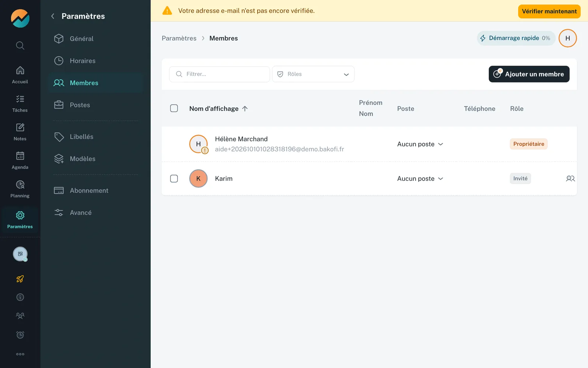Click Ajouter un membre button
Image resolution: width=588 pixels, height=368 pixels.
tap(529, 74)
